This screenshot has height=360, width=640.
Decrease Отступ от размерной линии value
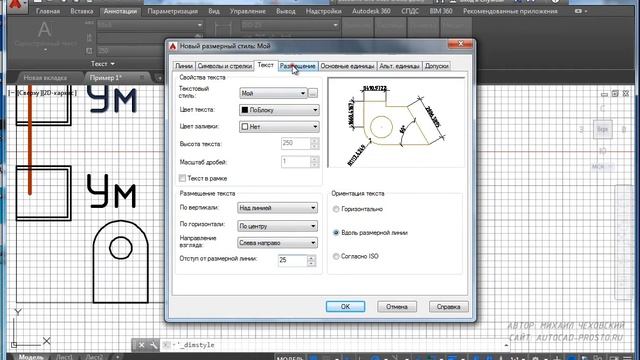click(311, 263)
